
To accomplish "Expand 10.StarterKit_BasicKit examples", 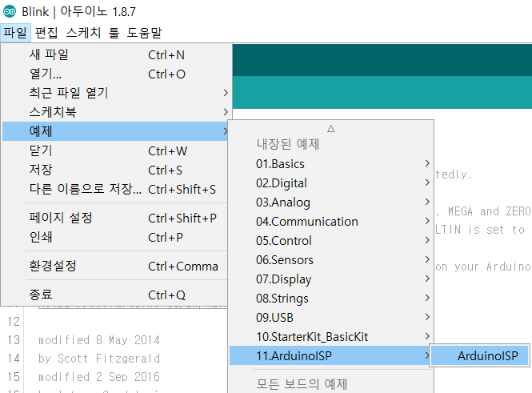I will (x=331, y=336).
